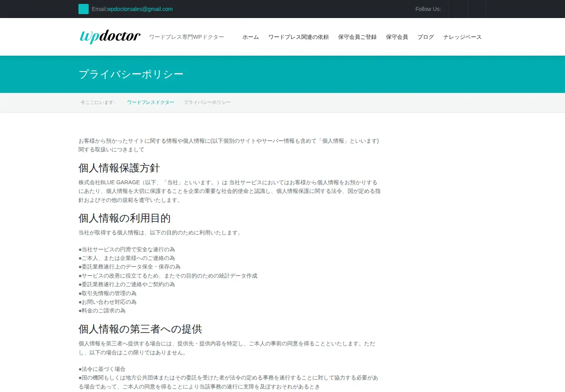Open ワードプレス関連の依頼 menu item
The height and width of the screenshot is (392, 565).
pos(299,37)
